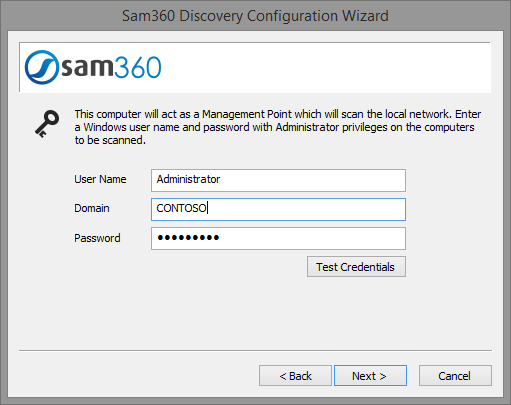Go back with the < Back button
Viewport: 511px width, 405px height.
pyautogui.click(x=295, y=376)
